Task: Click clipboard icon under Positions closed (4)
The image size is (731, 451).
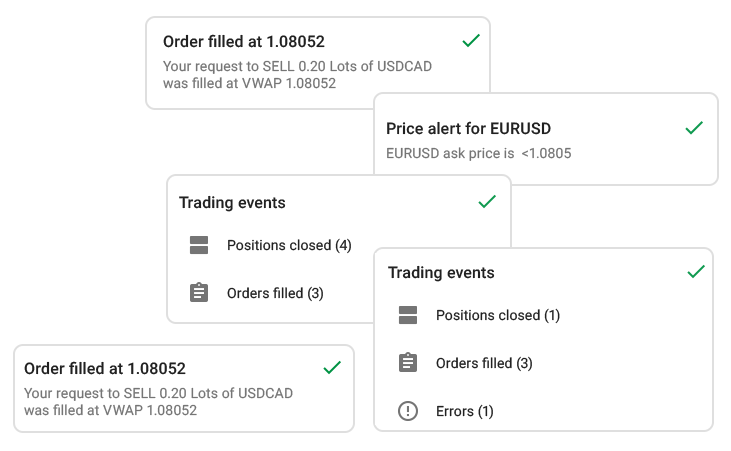Action: (199, 293)
